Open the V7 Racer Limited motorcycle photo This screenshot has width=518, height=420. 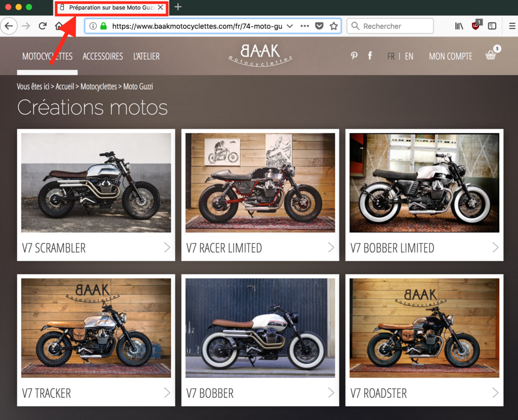260,182
